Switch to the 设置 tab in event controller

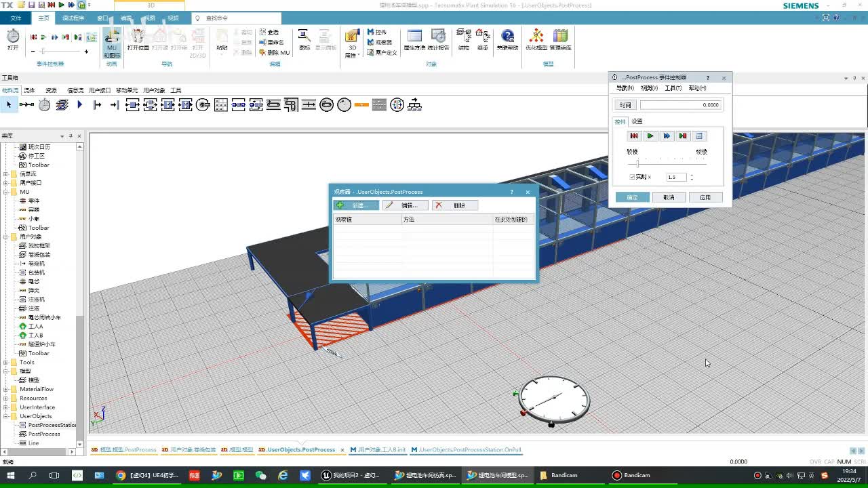coord(637,121)
